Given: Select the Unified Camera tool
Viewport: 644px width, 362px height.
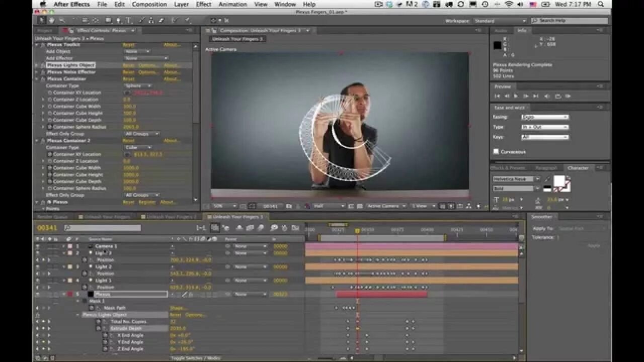Looking at the screenshot, I should click(x=85, y=21).
